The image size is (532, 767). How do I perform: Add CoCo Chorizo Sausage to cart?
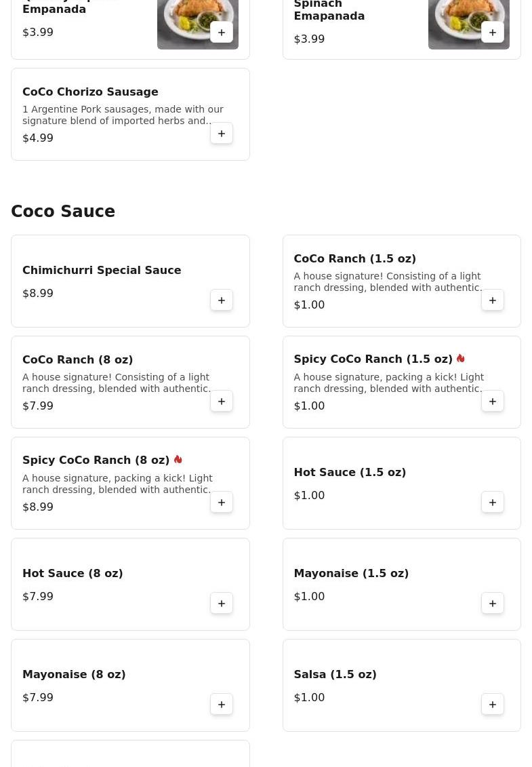[x=222, y=134]
